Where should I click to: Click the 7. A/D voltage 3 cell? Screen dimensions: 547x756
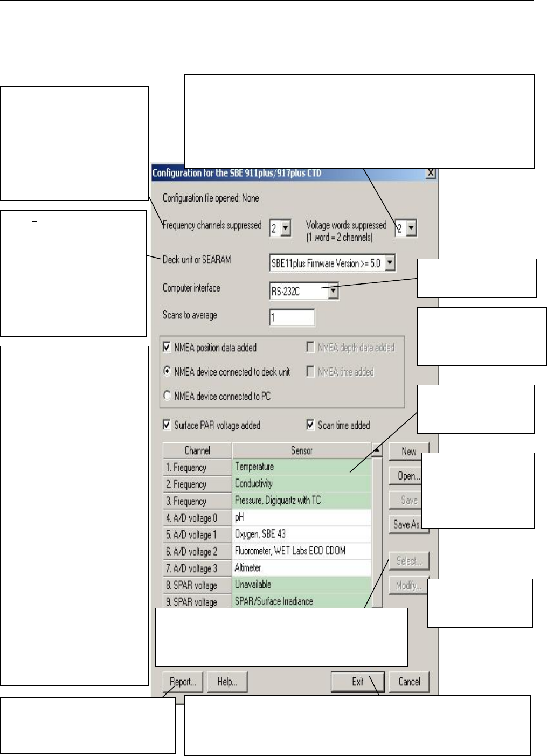(197, 568)
